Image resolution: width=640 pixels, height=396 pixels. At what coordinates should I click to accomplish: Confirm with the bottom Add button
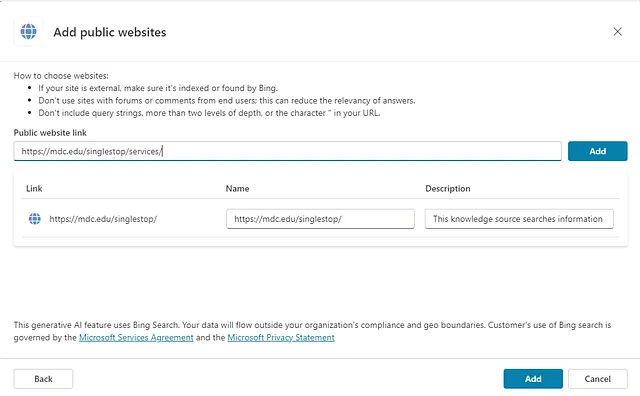[533, 379]
